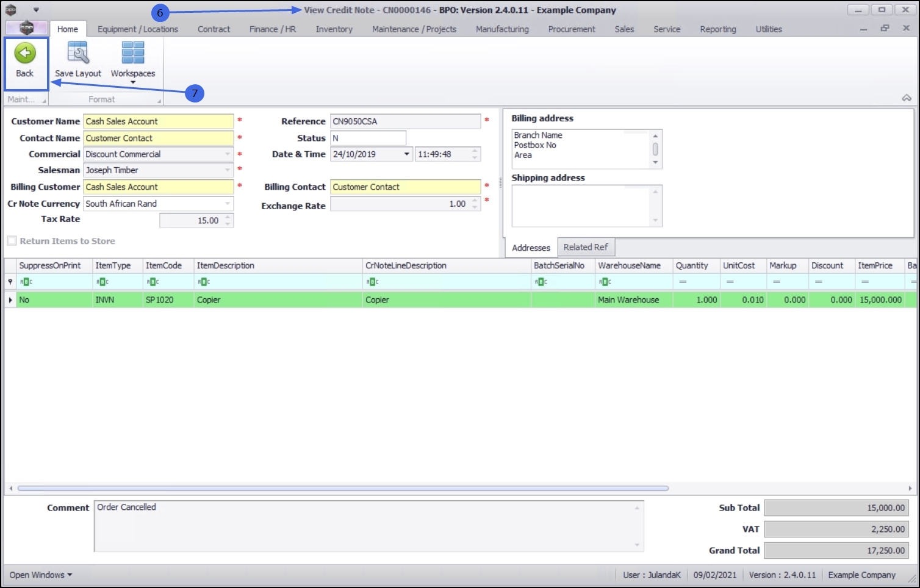Click the filter icon under ItemDescription
Image resolution: width=920 pixels, height=588 pixels.
204,282
